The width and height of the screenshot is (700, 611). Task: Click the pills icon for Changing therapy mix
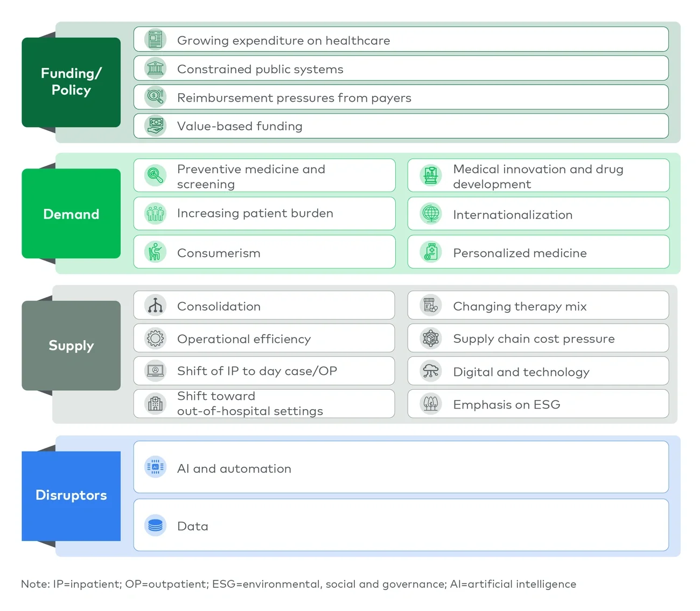pyautogui.click(x=431, y=305)
